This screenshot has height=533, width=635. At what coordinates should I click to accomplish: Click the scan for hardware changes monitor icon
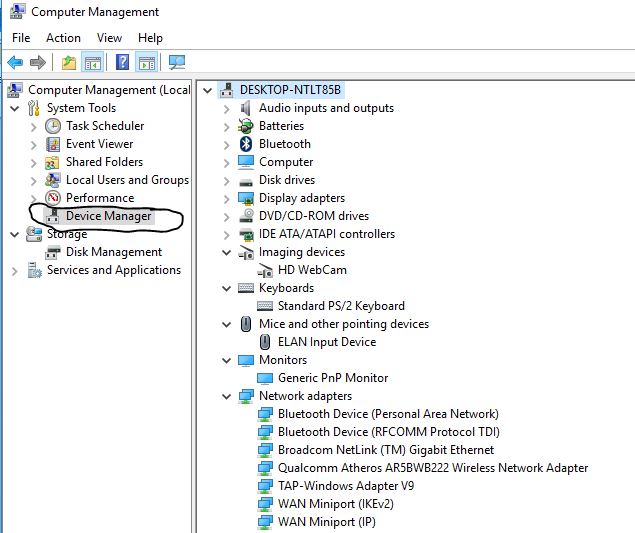tap(177, 62)
